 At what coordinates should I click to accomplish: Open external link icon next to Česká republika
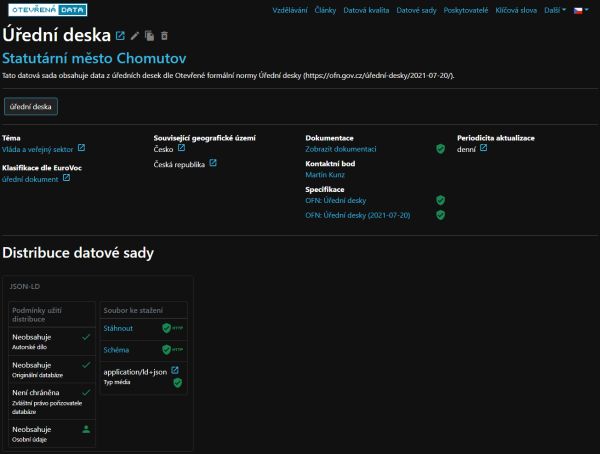213,163
